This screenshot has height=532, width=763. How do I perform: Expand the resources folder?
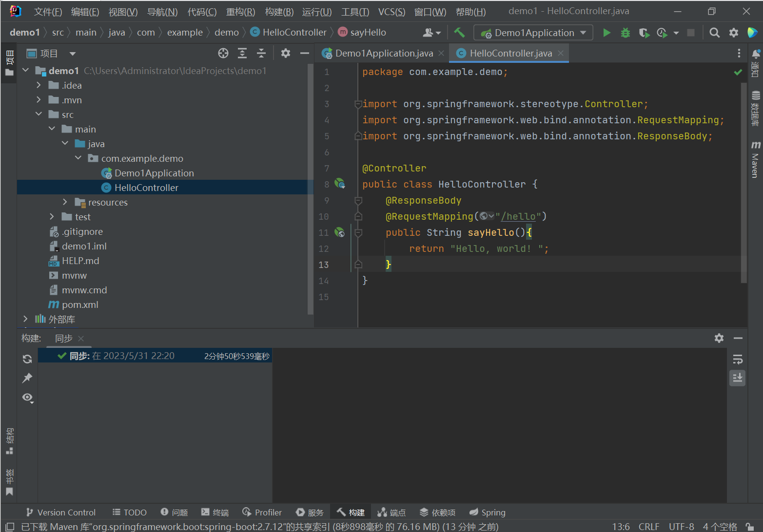coord(65,202)
